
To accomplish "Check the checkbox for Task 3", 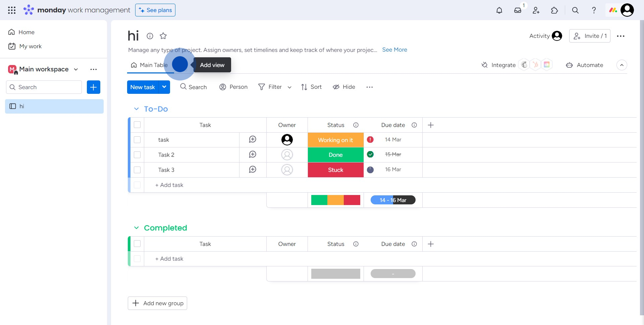I will coord(137,170).
